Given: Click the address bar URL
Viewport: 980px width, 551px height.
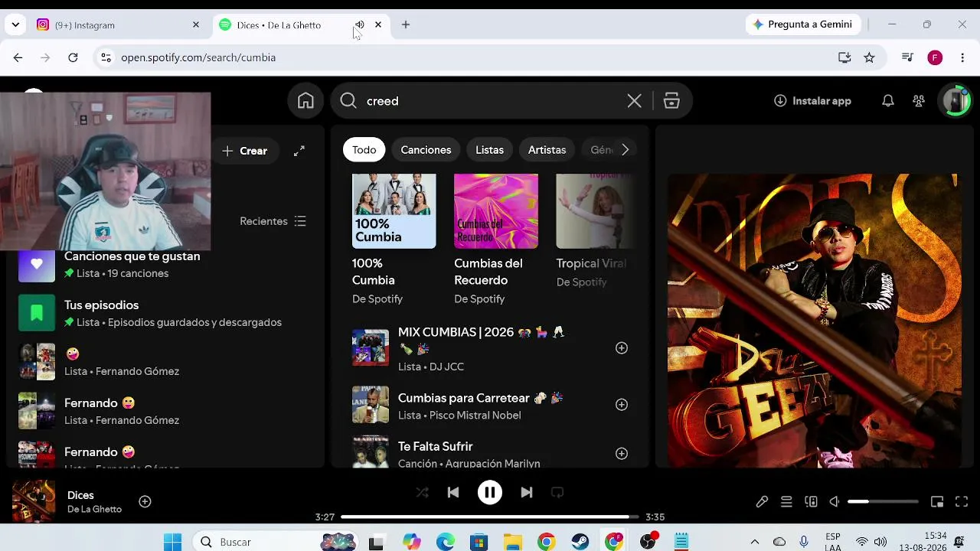Looking at the screenshot, I should 198,57.
